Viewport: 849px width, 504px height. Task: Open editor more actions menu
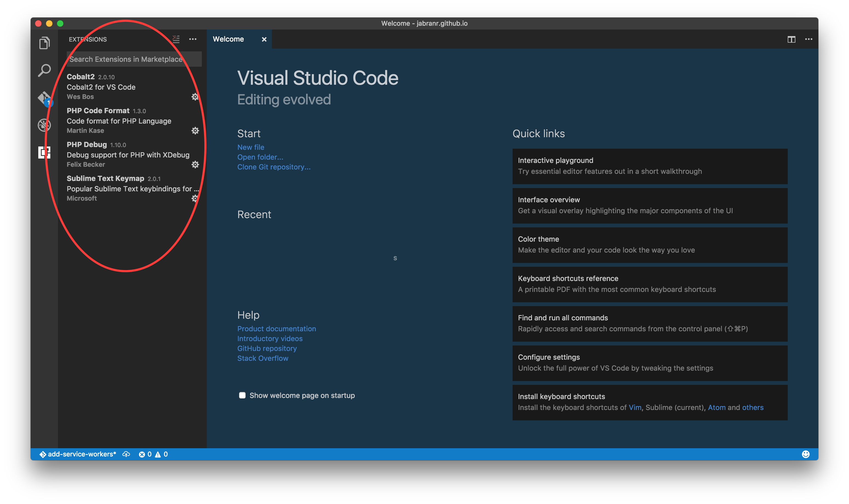tap(809, 39)
